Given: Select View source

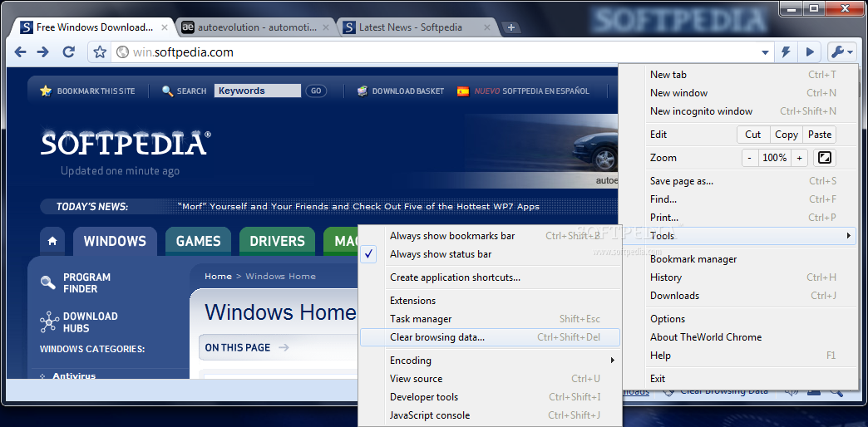Looking at the screenshot, I should (490, 379).
